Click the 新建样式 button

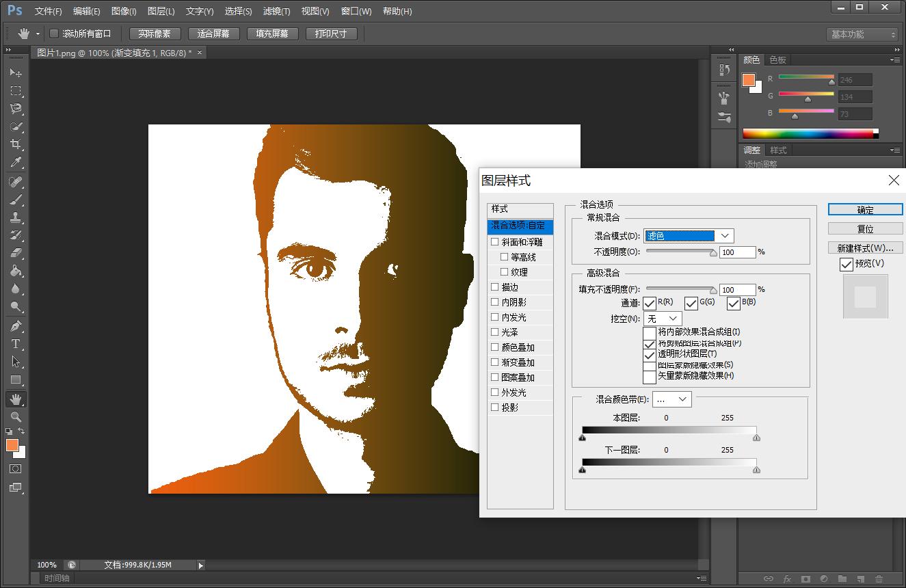coord(865,248)
